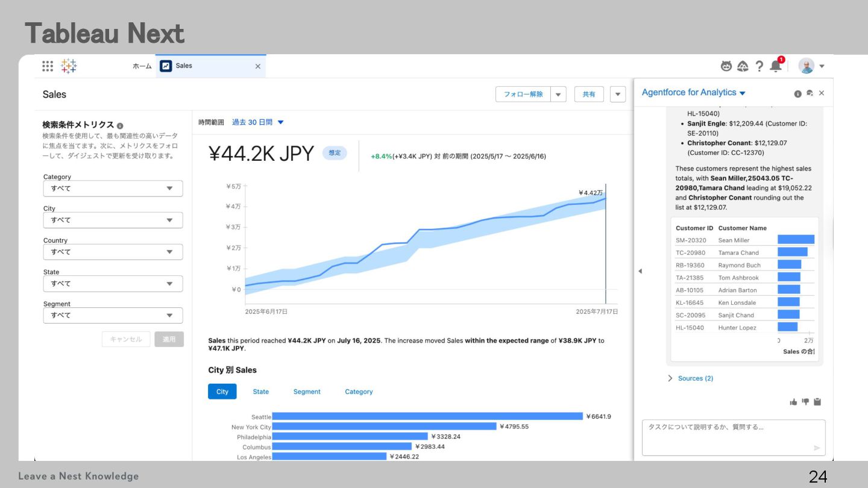The width and height of the screenshot is (868, 488).
Task: Click the Seattle bar in City chart
Action: point(427,416)
